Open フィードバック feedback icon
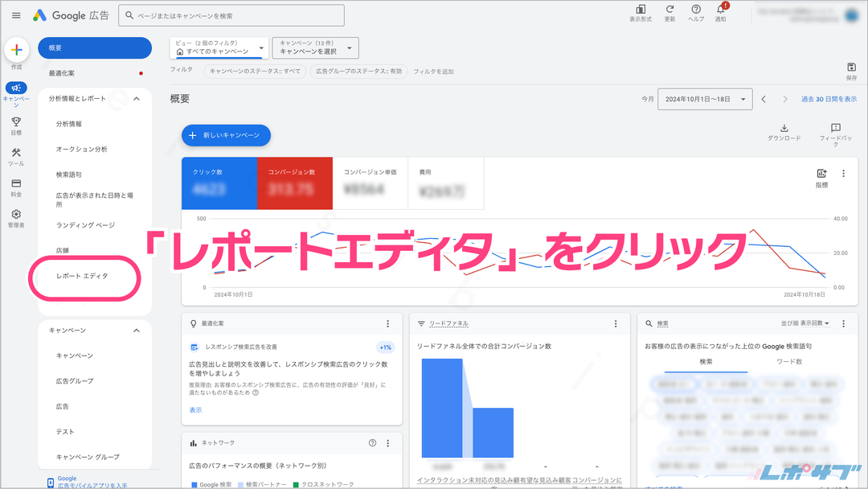This screenshot has height=489, width=868. click(836, 128)
